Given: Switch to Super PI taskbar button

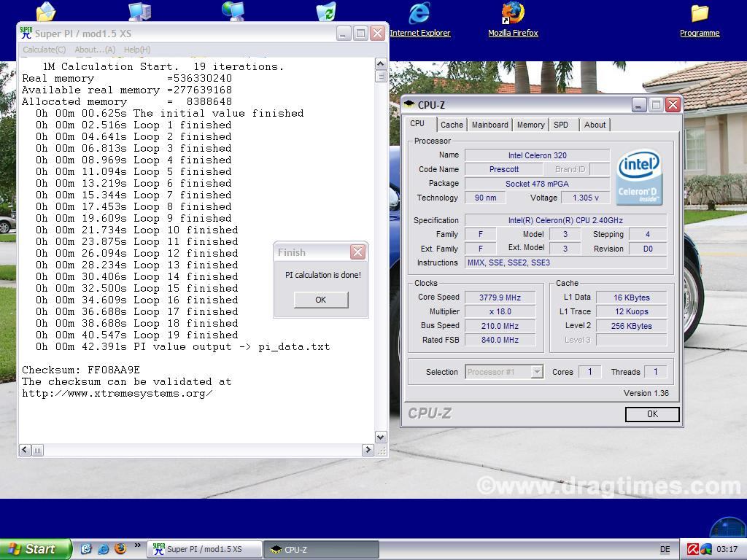Looking at the screenshot, I should (204, 550).
